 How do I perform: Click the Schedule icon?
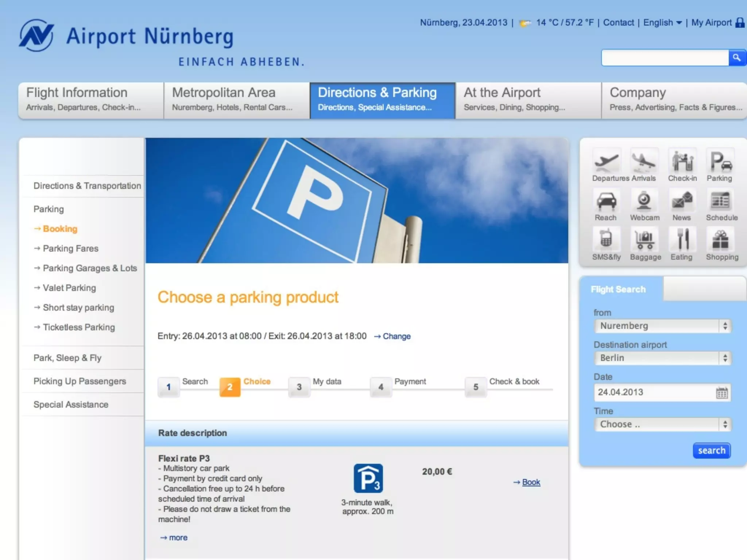720,201
